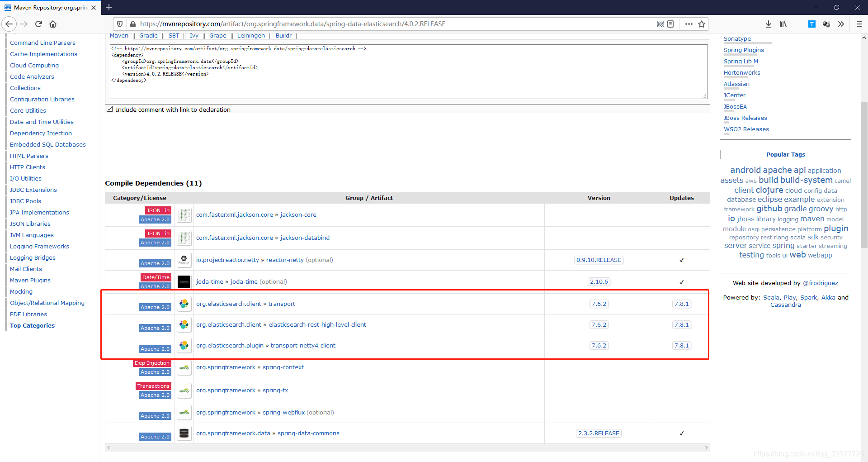Expand more toolbar items chevron

(841, 24)
